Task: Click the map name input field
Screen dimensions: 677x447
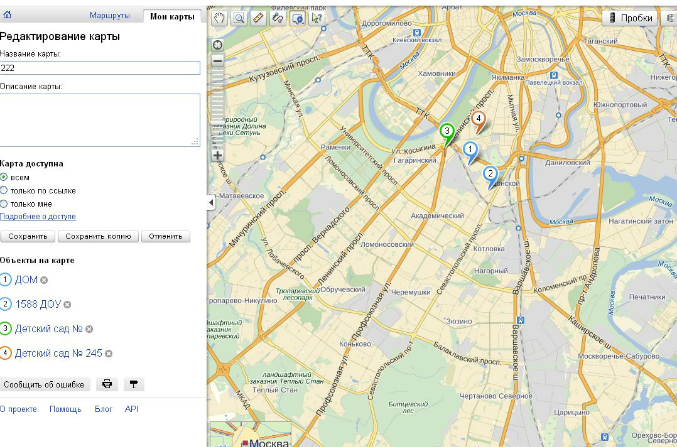Action: [x=100, y=68]
